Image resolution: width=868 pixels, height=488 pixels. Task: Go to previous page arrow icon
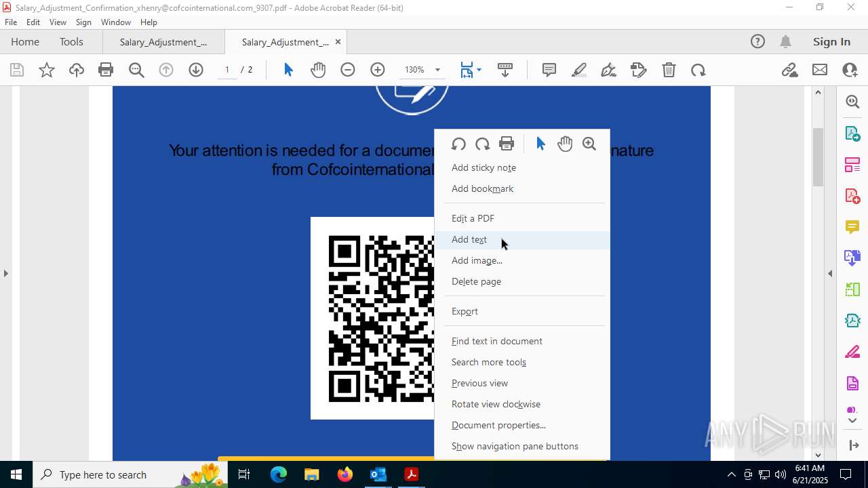point(166,70)
